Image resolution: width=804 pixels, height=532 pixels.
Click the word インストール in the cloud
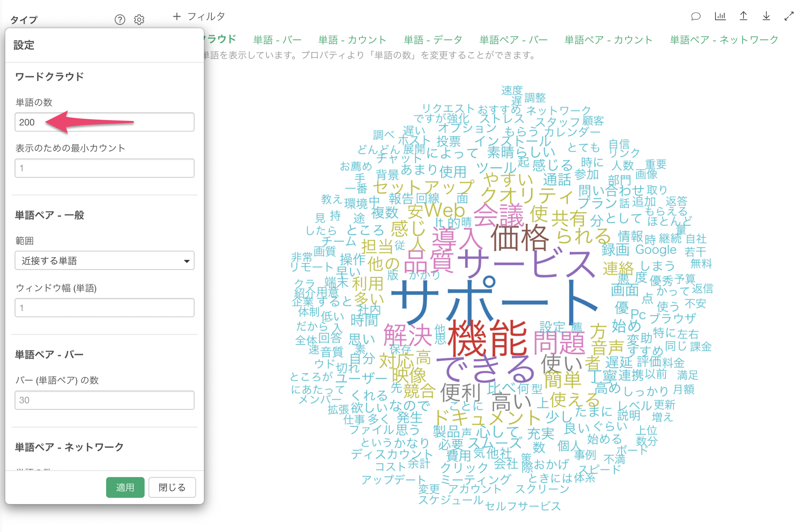pos(512,141)
